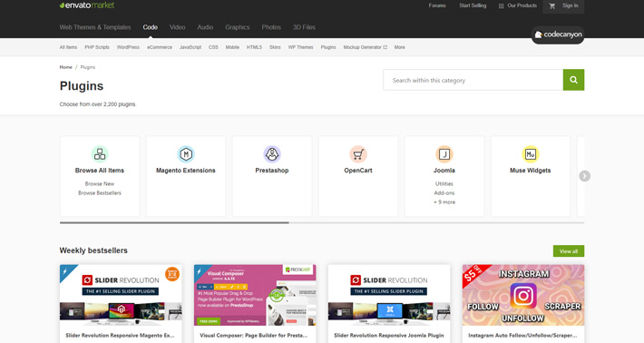The width and height of the screenshot is (644, 343).
Task: Go to HTML5 subcategory
Action: (x=254, y=47)
